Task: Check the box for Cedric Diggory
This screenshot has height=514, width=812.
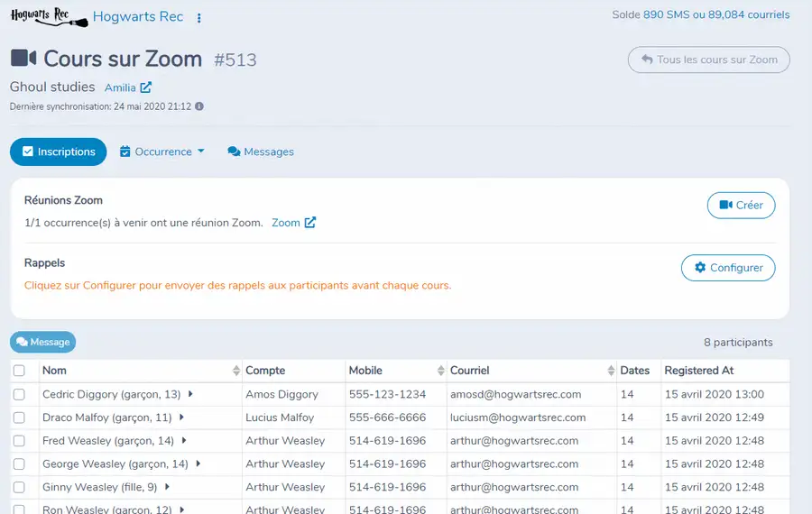Action: point(19,394)
